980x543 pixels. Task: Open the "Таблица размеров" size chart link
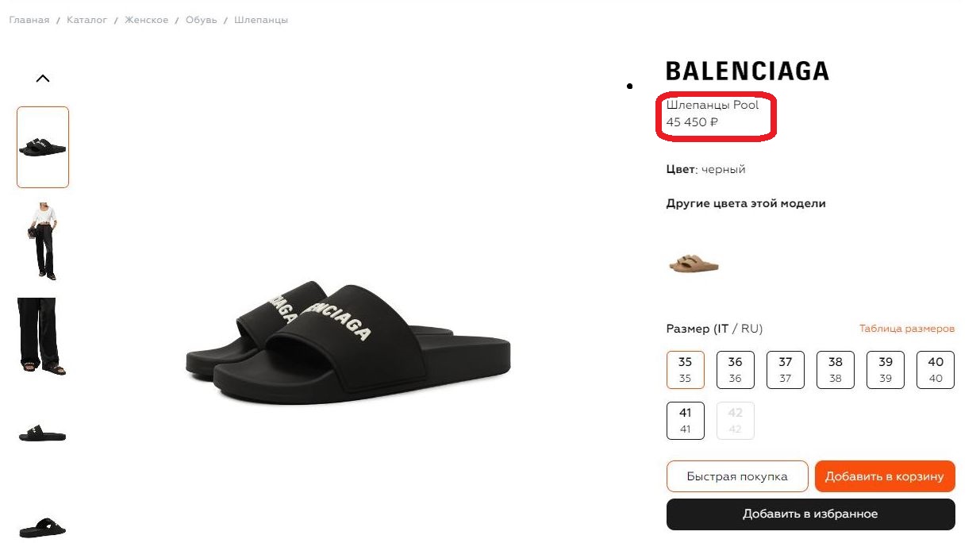coord(906,329)
